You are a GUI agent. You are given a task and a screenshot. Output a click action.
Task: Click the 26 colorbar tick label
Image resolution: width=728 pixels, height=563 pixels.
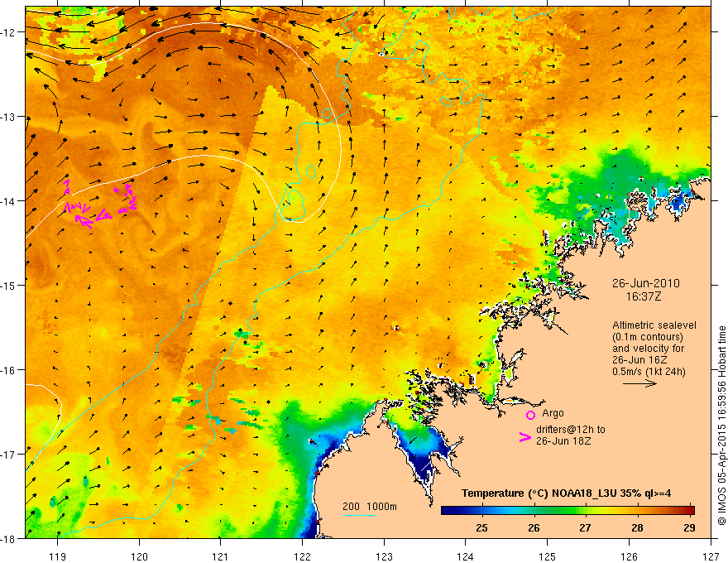pos(534,527)
